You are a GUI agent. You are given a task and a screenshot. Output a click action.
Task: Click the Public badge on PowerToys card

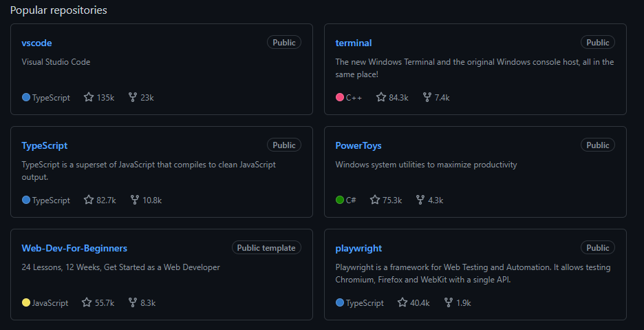(x=598, y=145)
